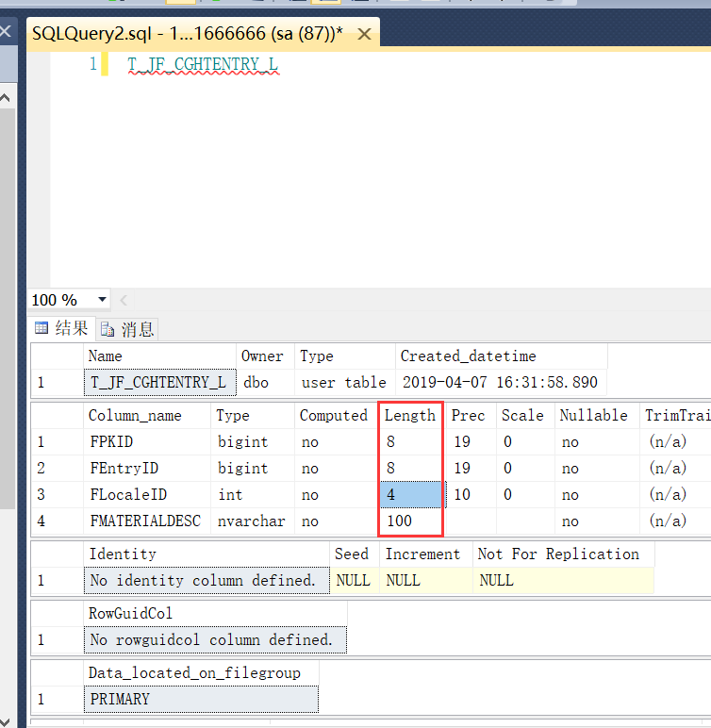The image size is (711, 728).
Task: Click the Seed column header
Action: pos(355,554)
